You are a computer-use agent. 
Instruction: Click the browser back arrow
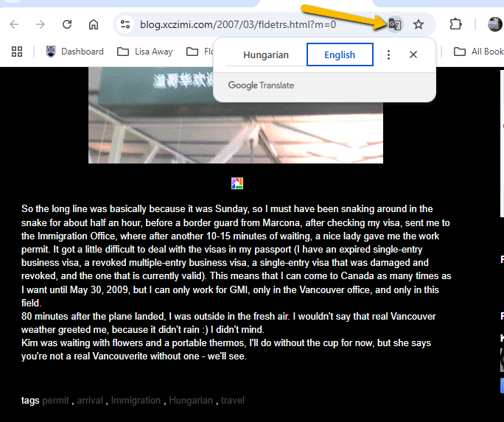(14, 24)
